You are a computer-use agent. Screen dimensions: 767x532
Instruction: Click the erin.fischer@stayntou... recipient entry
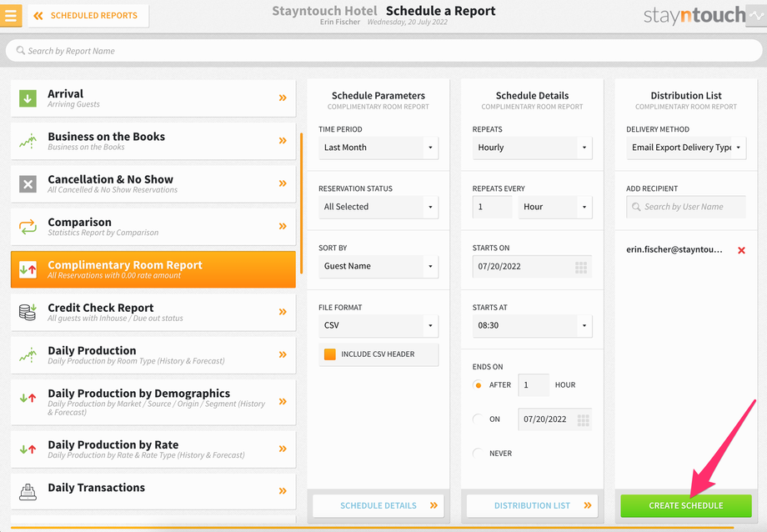click(x=674, y=249)
